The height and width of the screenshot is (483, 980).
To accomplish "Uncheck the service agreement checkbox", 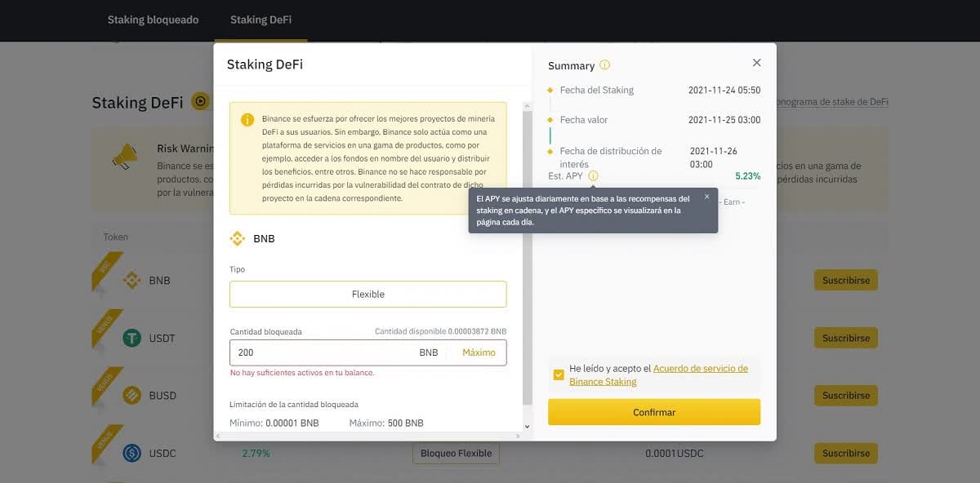I will click(x=559, y=374).
